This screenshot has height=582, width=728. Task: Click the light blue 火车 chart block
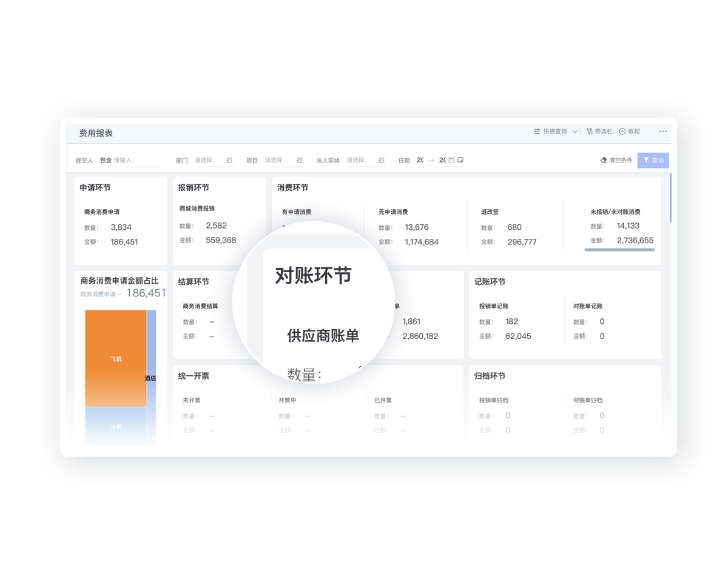click(x=116, y=426)
